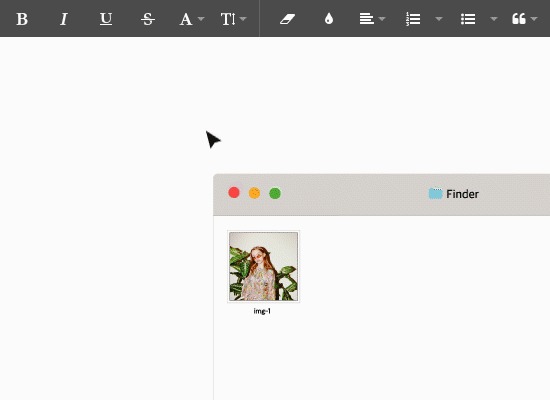Image resolution: width=550 pixels, height=400 pixels.
Task: Expand the quote dropdown arrow
Action: tap(534, 19)
